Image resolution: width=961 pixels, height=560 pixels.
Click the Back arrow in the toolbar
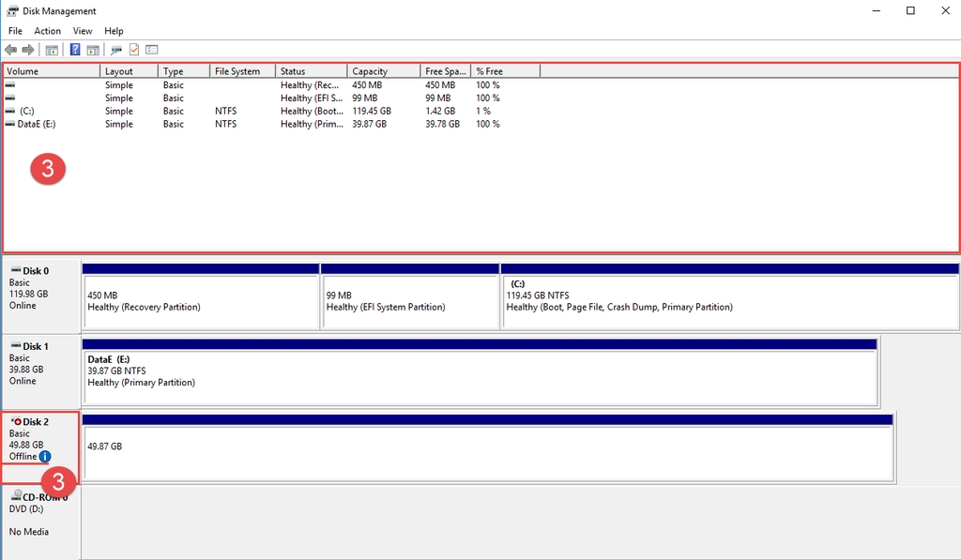10,50
